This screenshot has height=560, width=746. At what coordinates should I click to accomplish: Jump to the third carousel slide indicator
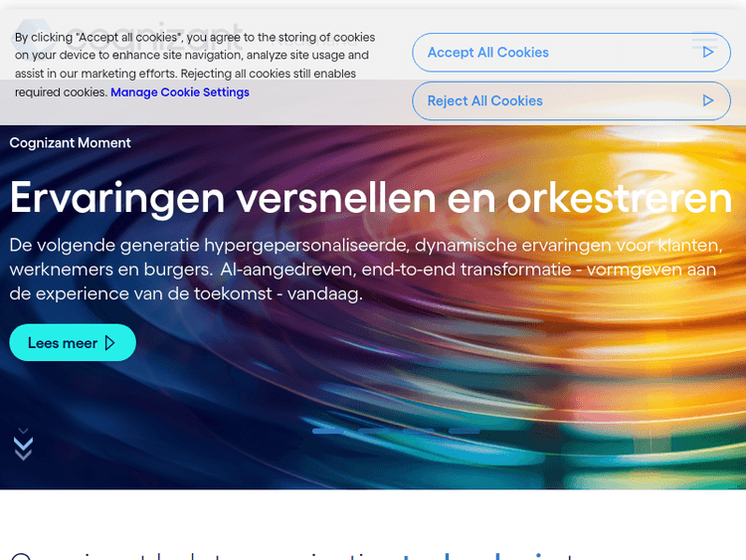click(x=419, y=431)
